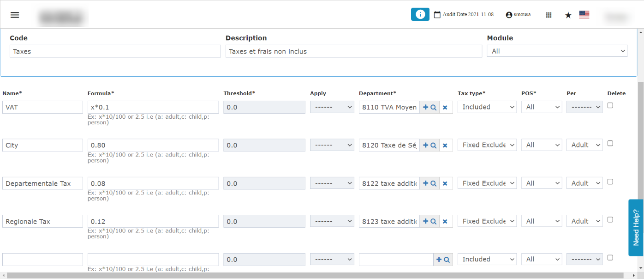
Task: Add department plus icon in City row
Action: [x=425, y=145]
